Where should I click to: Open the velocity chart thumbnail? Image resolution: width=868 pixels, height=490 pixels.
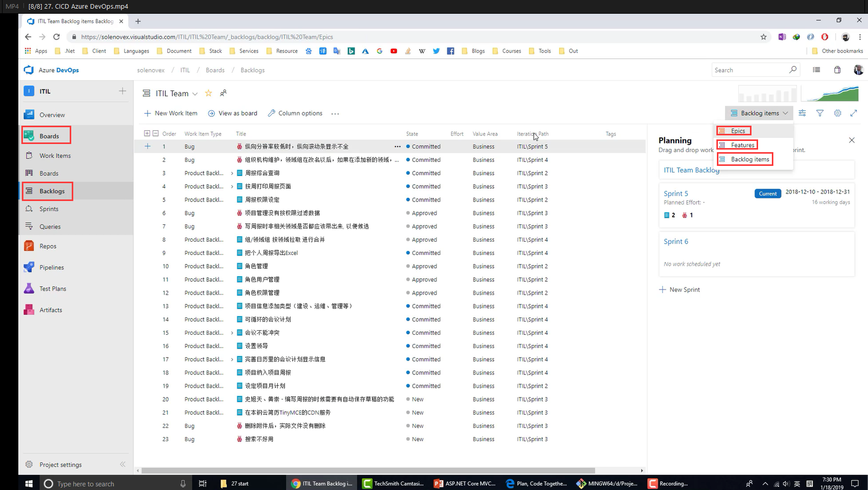point(767,93)
